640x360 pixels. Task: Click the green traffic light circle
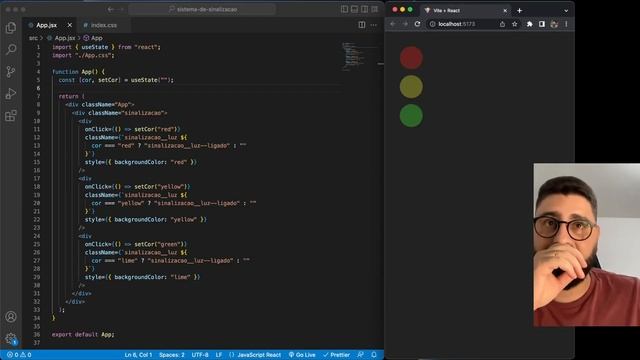click(x=411, y=116)
